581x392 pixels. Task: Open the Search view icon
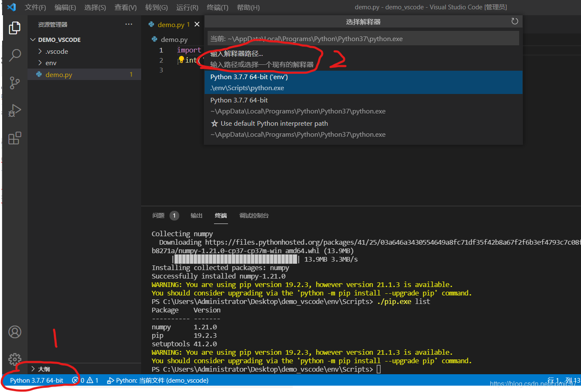[x=15, y=55]
